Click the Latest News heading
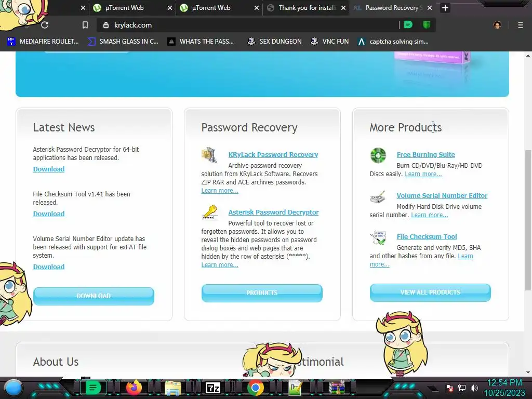This screenshot has width=532, height=399. pyautogui.click(x=64, y=128)
